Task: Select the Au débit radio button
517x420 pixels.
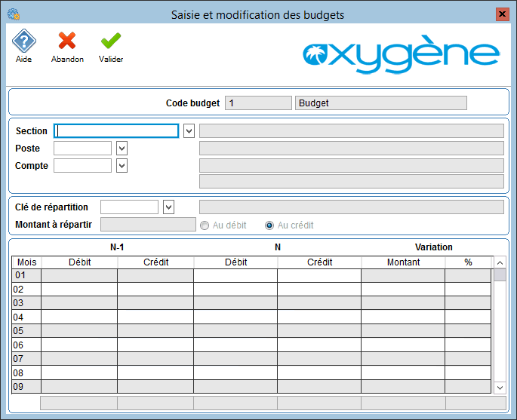Action: tap(204, 225)
